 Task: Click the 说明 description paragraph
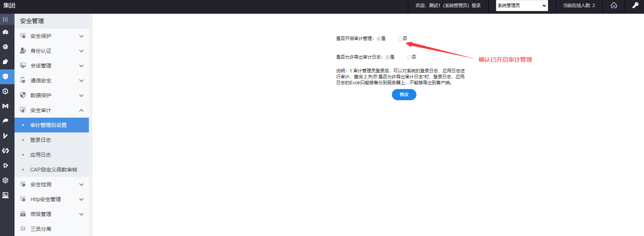(x=400, y=77)
